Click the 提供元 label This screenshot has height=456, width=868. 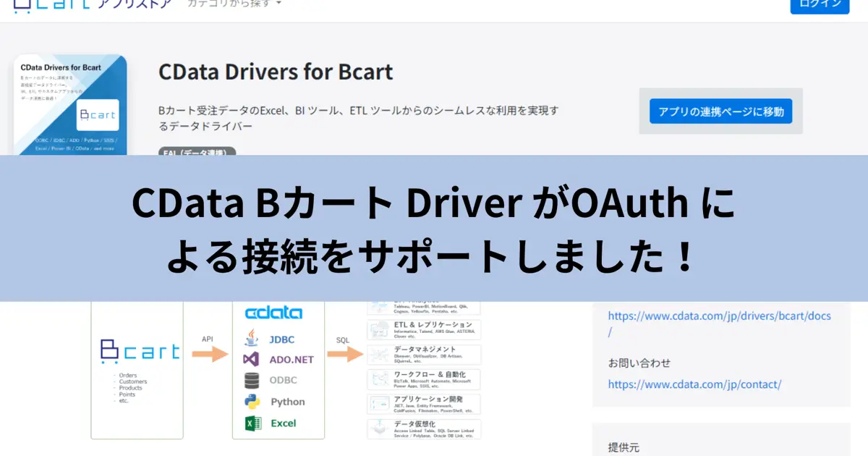[x=624, y=447]
